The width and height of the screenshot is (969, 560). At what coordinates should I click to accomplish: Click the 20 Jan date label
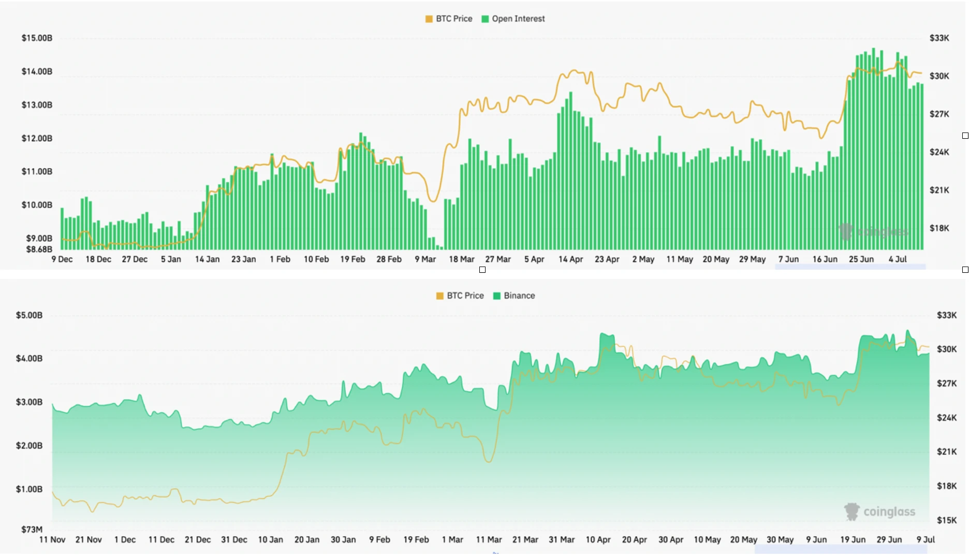point(307,540)
